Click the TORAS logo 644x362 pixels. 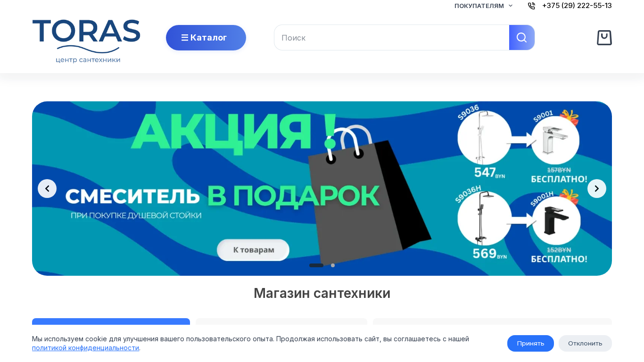click(86, 41)
